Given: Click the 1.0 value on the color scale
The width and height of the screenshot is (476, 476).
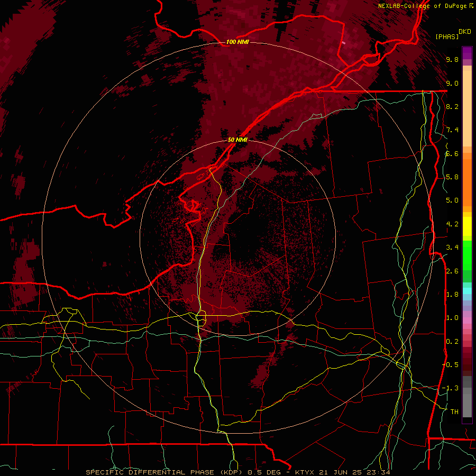Looking at the screenshot, I should point(452,318).
